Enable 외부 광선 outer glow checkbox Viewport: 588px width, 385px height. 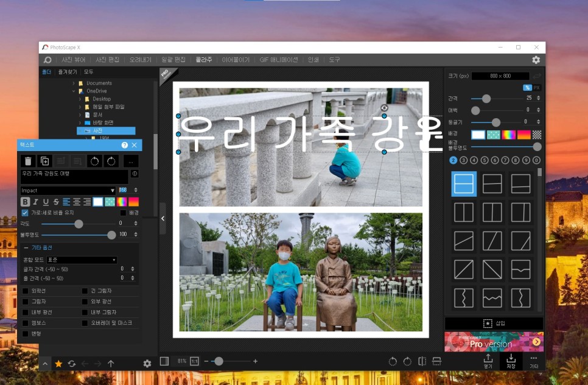(x=85, y=302)
